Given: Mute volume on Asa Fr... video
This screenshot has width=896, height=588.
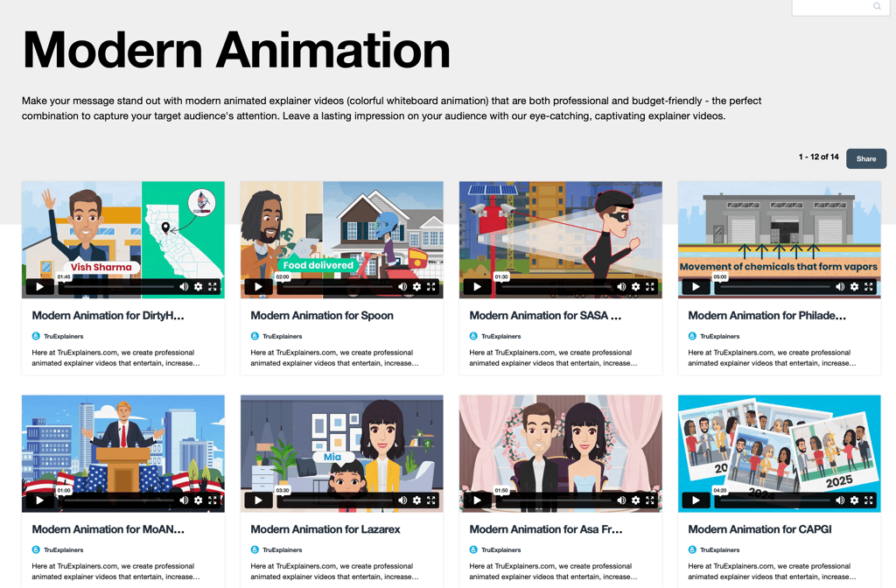Looking at the screenshot, I should [622, 500].
